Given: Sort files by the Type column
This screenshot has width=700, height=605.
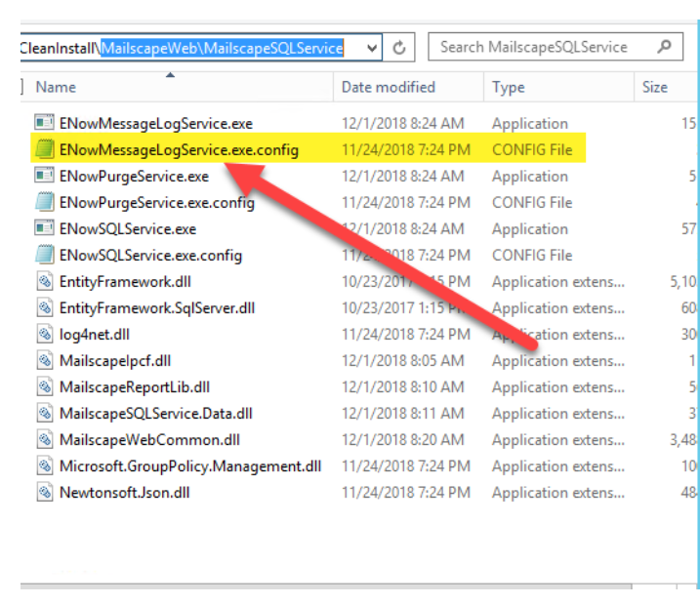Looking at the screenshot, I should pos(508,87).
